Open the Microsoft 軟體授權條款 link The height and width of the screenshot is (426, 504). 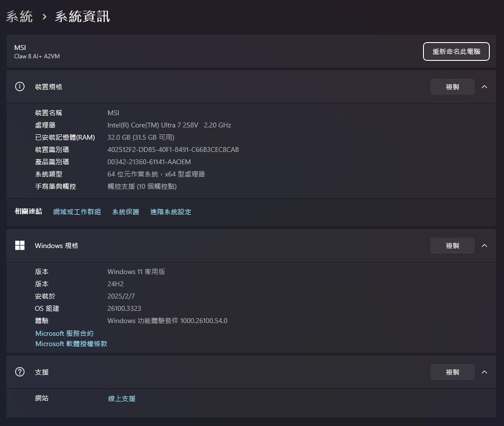click(71, 344)
